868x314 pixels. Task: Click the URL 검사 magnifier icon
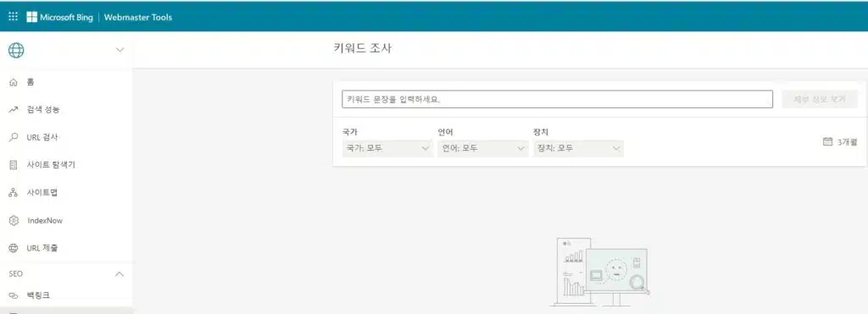pos(14,138)
